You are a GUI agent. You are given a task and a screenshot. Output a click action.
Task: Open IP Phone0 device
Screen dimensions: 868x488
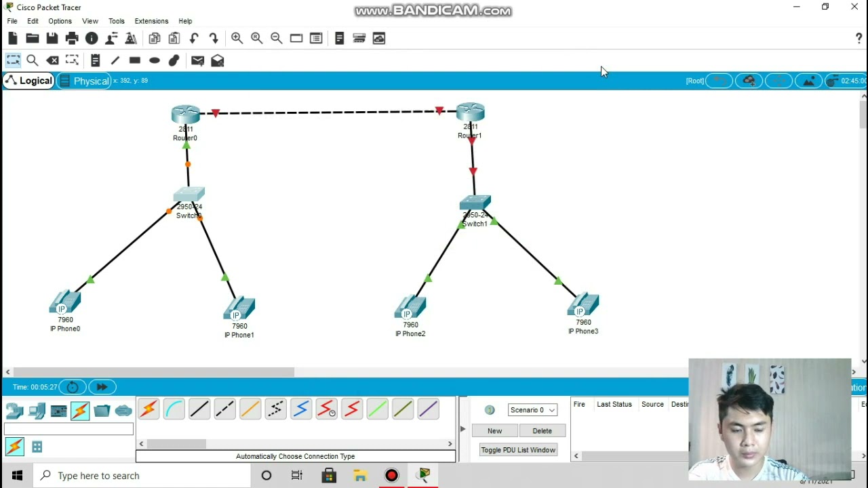[x=65, y=302]
